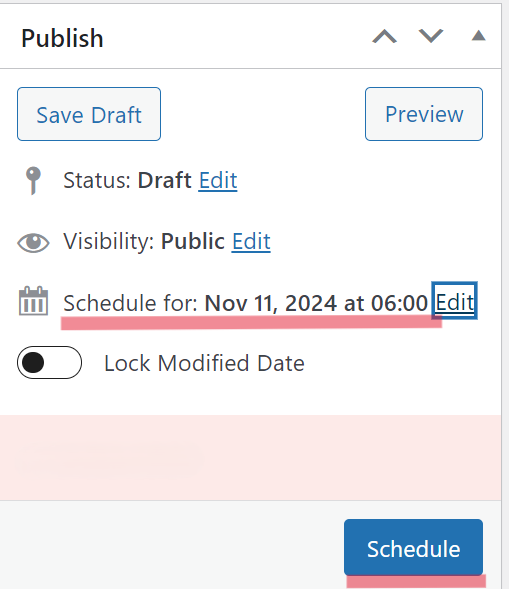The width and height of the screenshot is (509, 589).
Task: Open the post Preview
Action: point(424,114)
